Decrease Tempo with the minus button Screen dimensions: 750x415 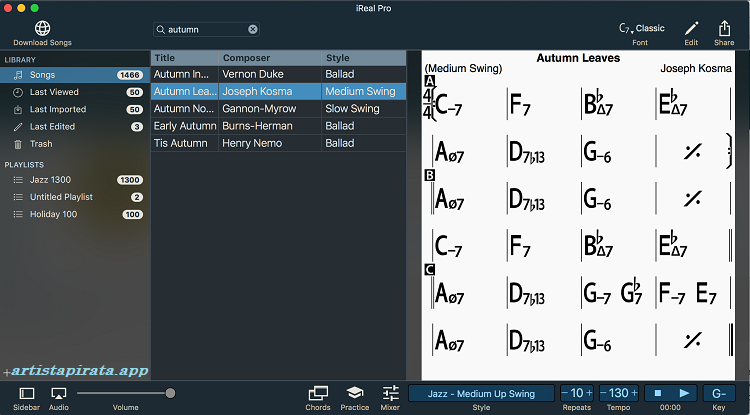click(604, 393)
